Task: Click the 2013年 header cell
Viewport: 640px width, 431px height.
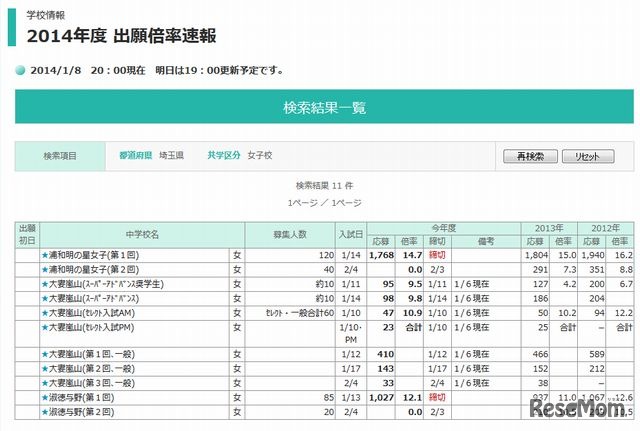Action: pos(549,228)
